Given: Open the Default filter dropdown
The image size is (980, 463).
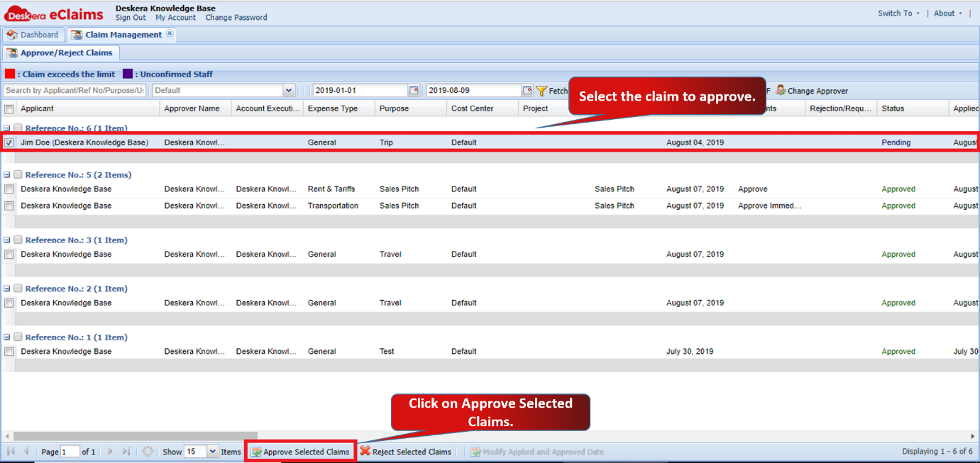Looking at the screenshot, I should click(x=289, y=91).
